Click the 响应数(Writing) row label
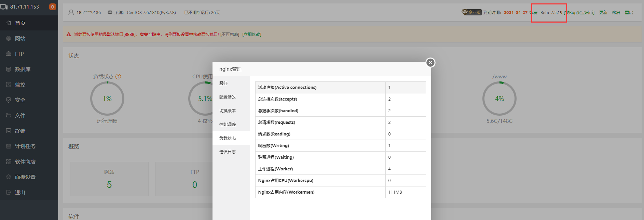644x220 pixels. (x=274, y=145)
